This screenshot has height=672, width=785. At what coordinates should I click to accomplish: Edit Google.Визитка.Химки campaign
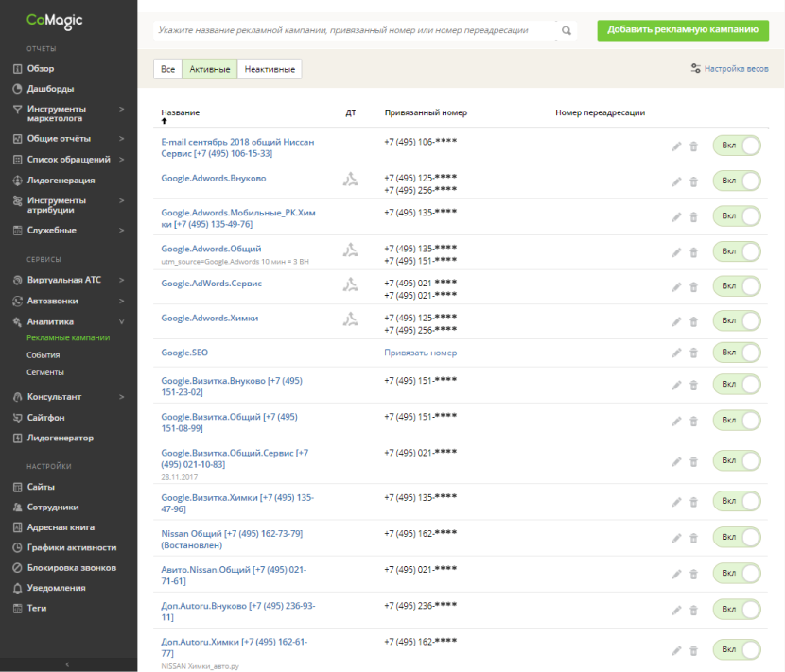tap(676, 502)
